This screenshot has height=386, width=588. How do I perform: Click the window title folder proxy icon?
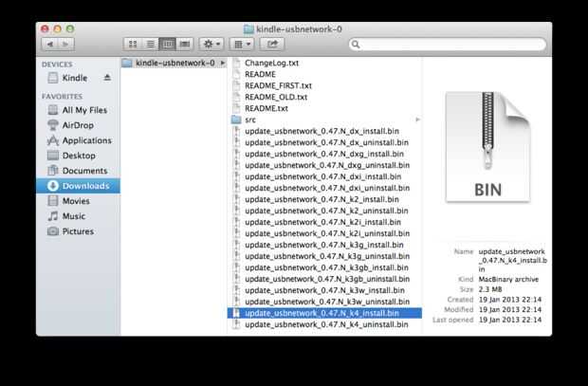[x=248, y=28]
